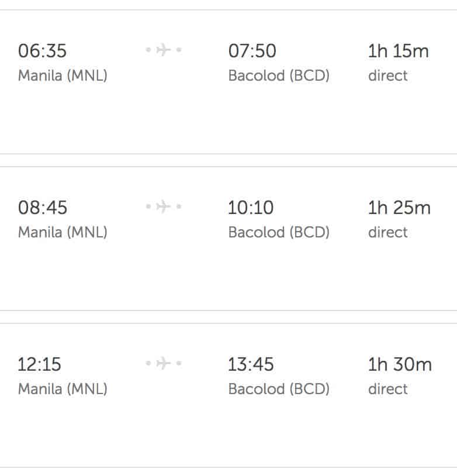Click the 10:10 arrival time
Image resolution: width=457 pixels, height=476 pixels.
(x=251, y=208)
